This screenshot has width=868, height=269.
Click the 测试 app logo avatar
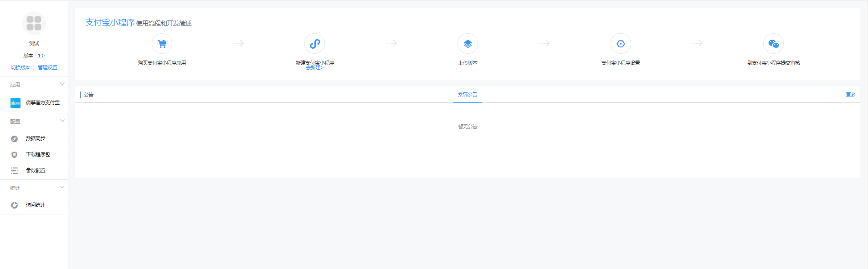34,23
